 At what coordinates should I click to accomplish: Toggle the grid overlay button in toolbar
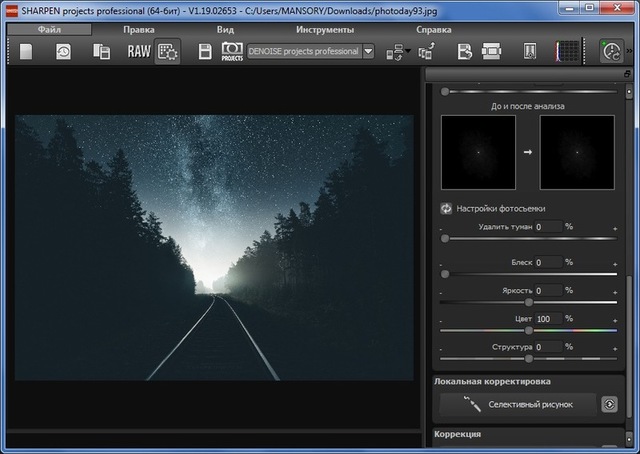pos(567,51)
